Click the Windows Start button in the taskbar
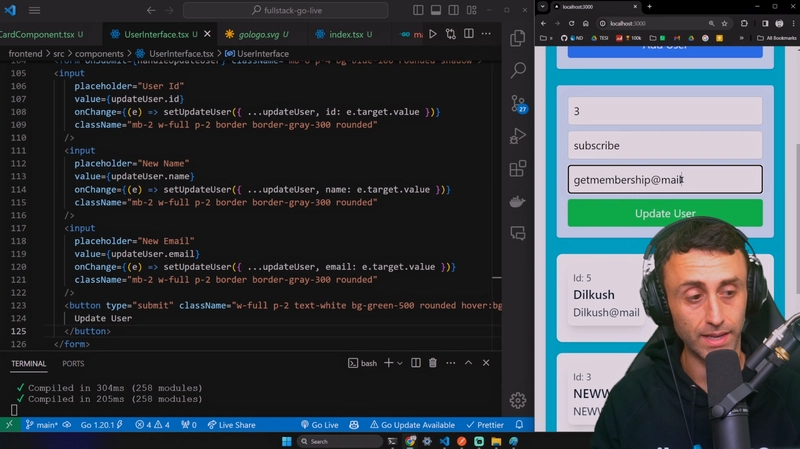The width and height of the screenshot is (800, 449). [287, 441]
